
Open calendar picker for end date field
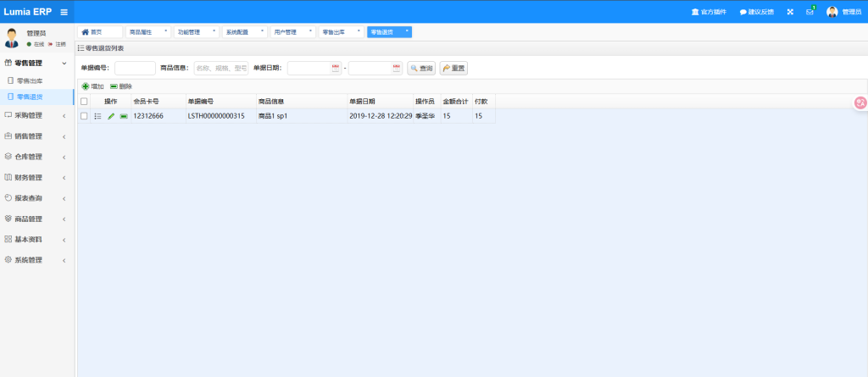[396, 68]
